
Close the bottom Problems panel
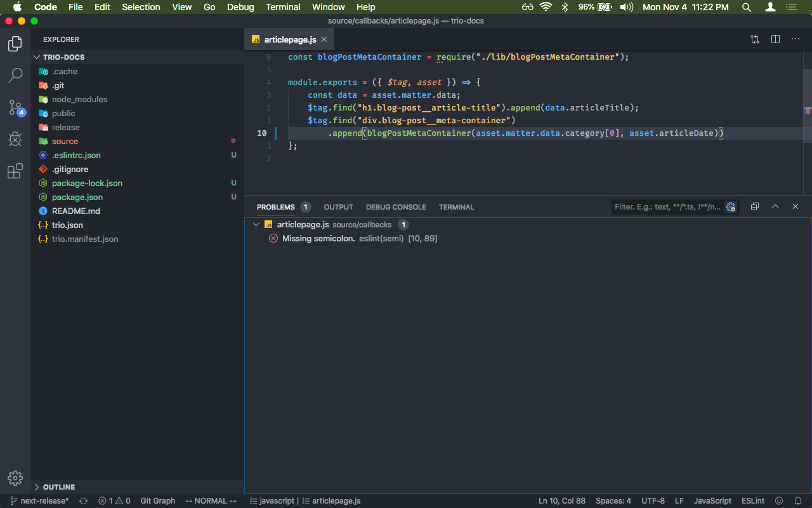(796, 207)
